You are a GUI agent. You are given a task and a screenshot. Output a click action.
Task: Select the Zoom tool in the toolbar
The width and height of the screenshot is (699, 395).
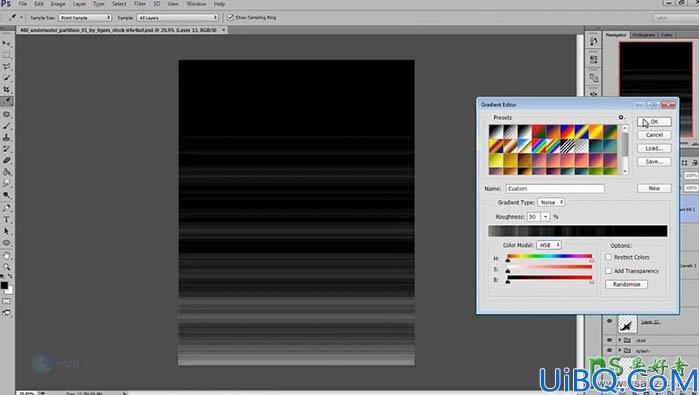[7, 267]
